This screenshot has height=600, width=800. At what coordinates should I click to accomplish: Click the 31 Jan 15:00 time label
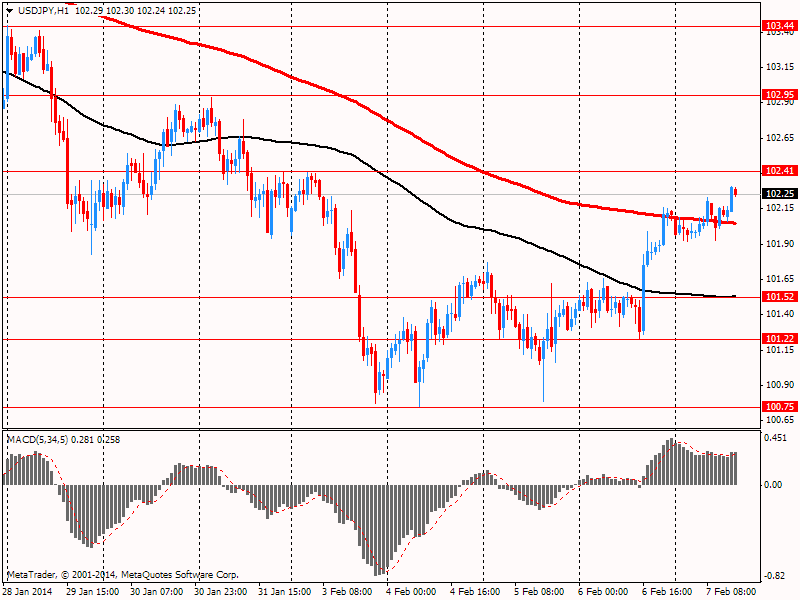coord(285,591)
